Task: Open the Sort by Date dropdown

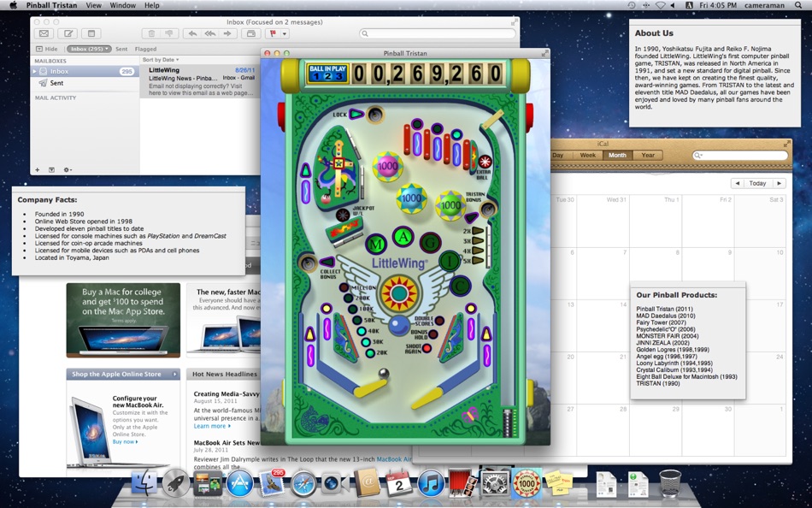Action: (161, 60)
